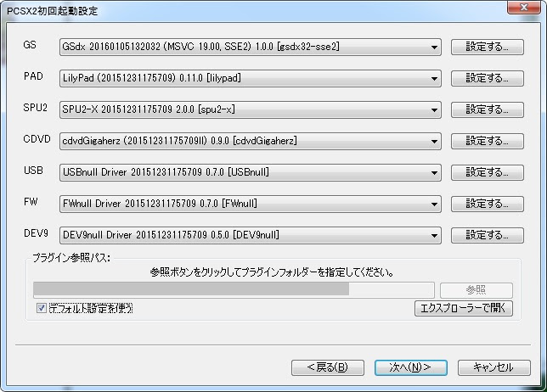Open the PAD LilyPad dropdown
547x392 pixels.
coord(250,78)
